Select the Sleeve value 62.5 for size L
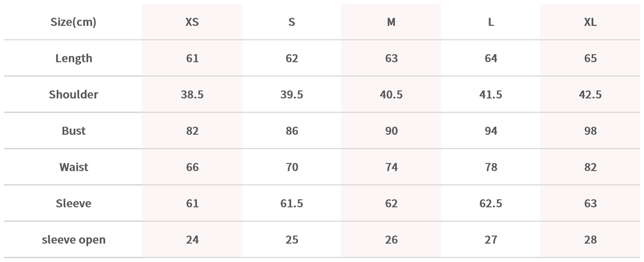The width and height of the screenshot is (644, 262). tap(491, 203)
